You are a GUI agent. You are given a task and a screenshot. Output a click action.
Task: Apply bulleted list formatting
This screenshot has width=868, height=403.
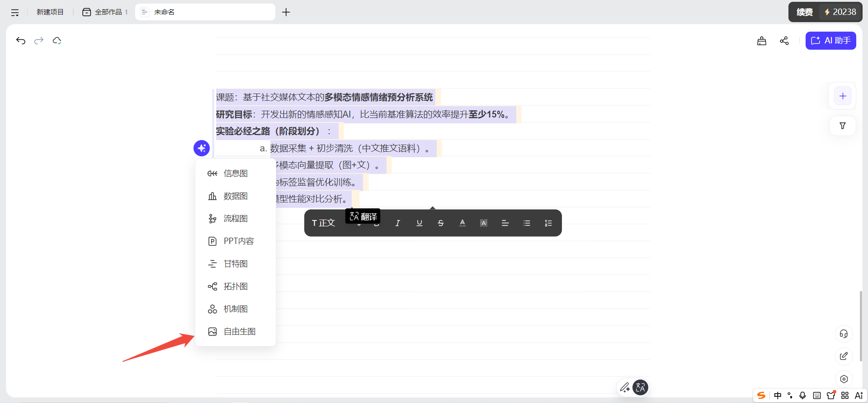pos(527,223)
